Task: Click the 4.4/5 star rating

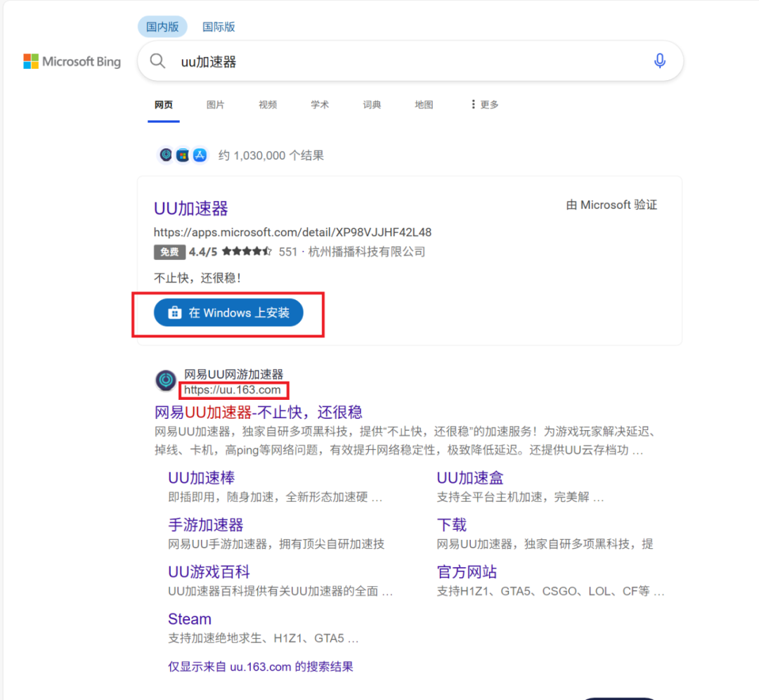Action: click(x=230, y=252)
